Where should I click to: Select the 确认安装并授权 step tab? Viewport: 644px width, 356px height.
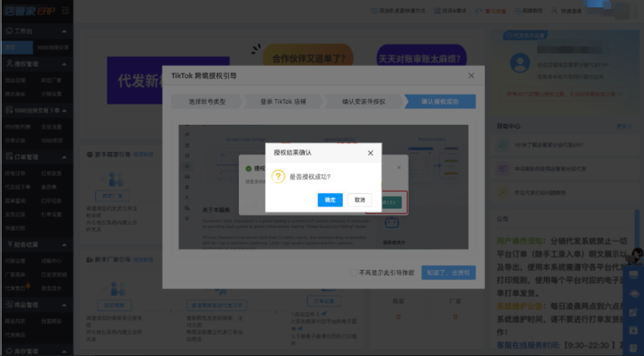tap(363, 102)
